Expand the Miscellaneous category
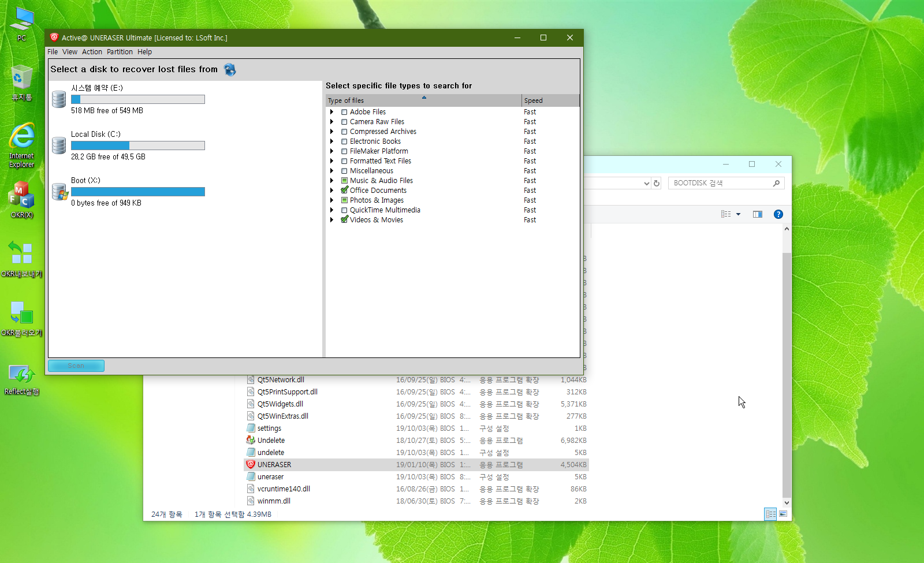 (332, 171)
